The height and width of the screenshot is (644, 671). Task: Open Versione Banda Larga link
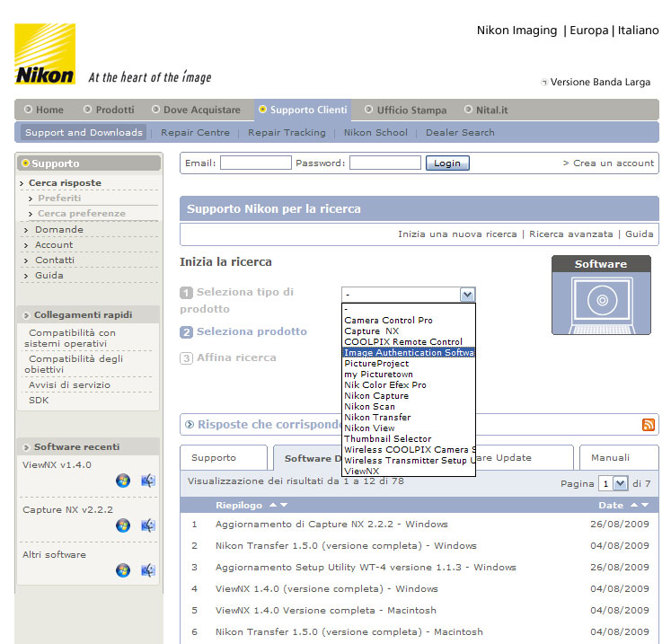(x=600, y=82)
